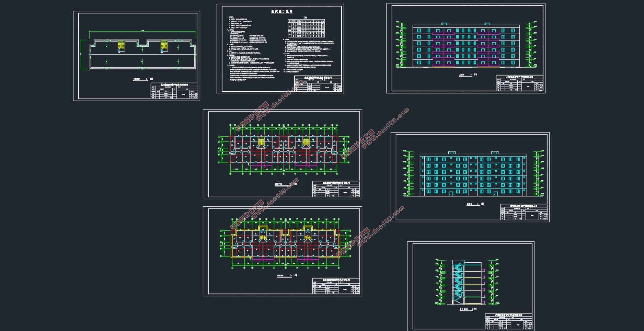
Task: Click the overall dimension line above roof plan
Action: click(x=142, y=32)
